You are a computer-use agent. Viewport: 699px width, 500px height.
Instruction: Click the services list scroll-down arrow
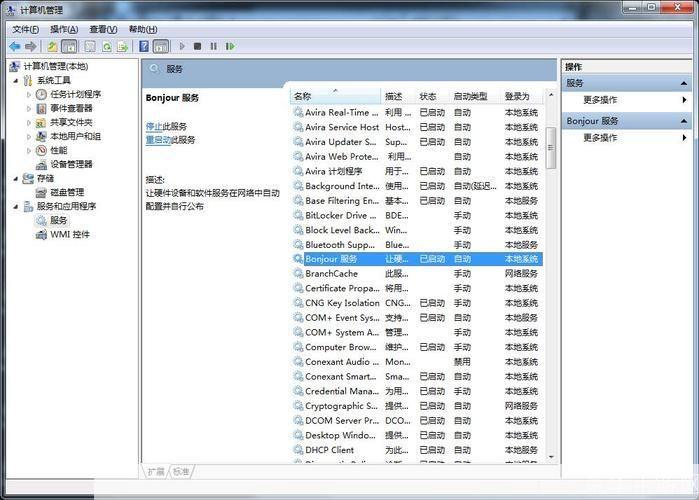pyautogui.click(x=551, y=457)
